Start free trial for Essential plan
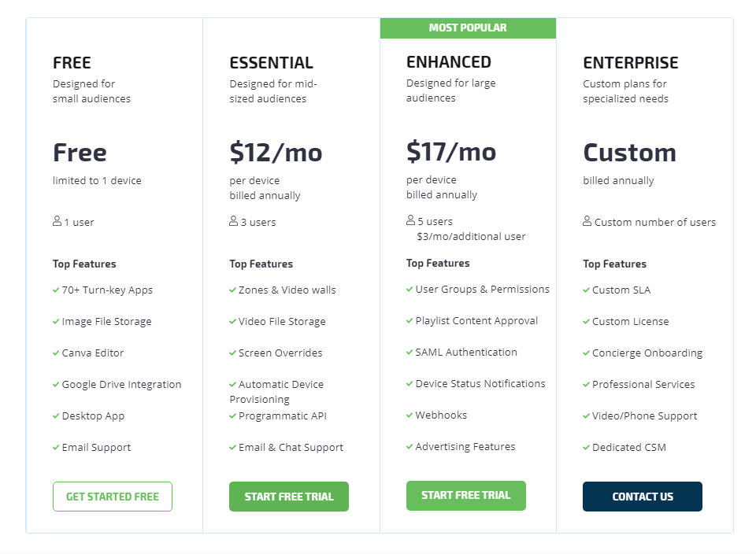756x554 pixels. click(288, 497)
